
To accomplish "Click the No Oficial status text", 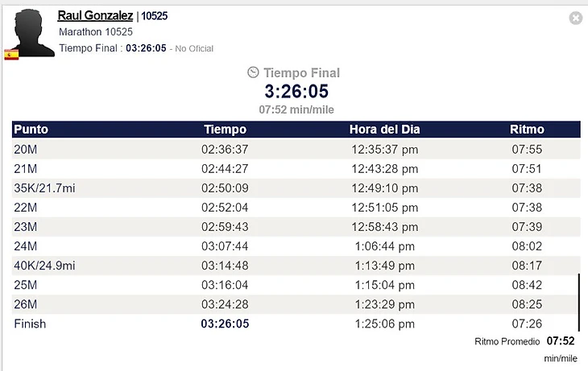I will 194,49.
